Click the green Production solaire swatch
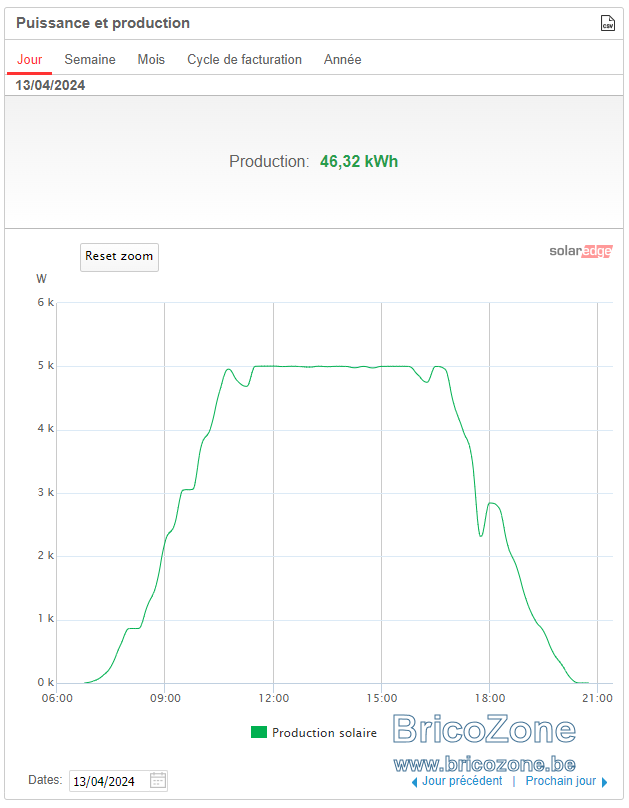Screen dimensions: 629x808 (x=259, y=732)
